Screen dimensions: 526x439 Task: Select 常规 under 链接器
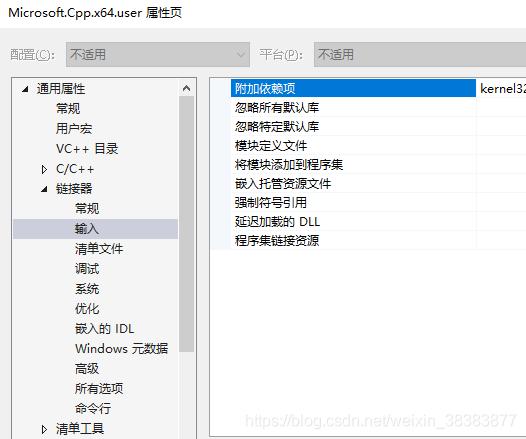pos(87,209)
